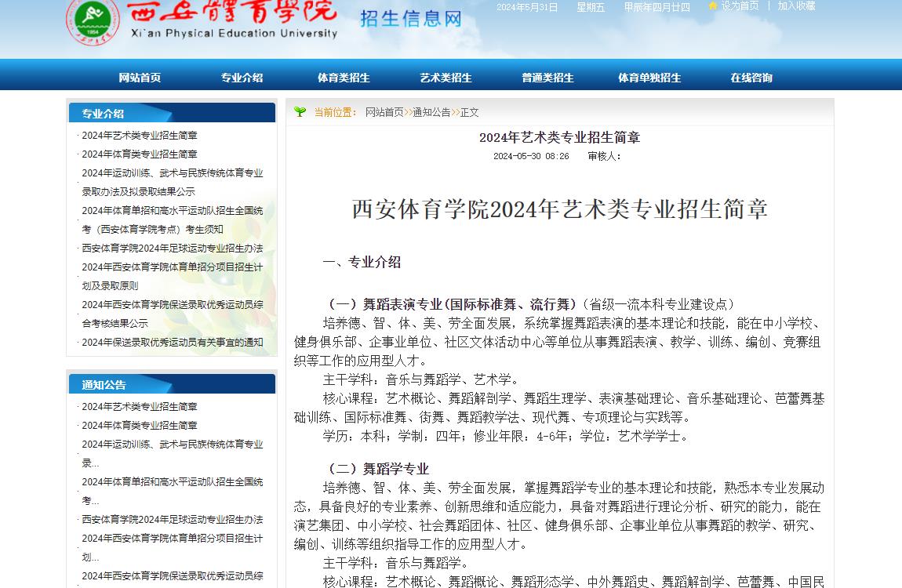Open 体育单招和高水平运动队招生全国统考... in 通知公告 panel

point(172,491)
